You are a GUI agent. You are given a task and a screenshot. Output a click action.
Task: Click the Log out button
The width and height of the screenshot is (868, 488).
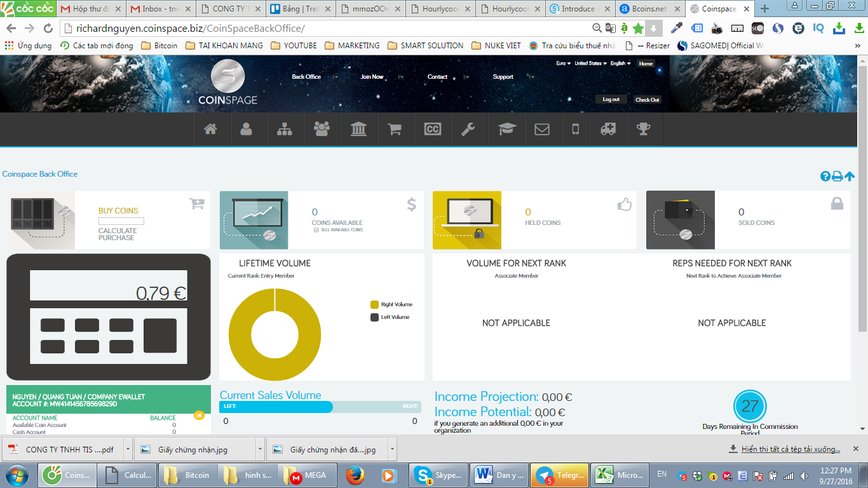tap(611, 99)
